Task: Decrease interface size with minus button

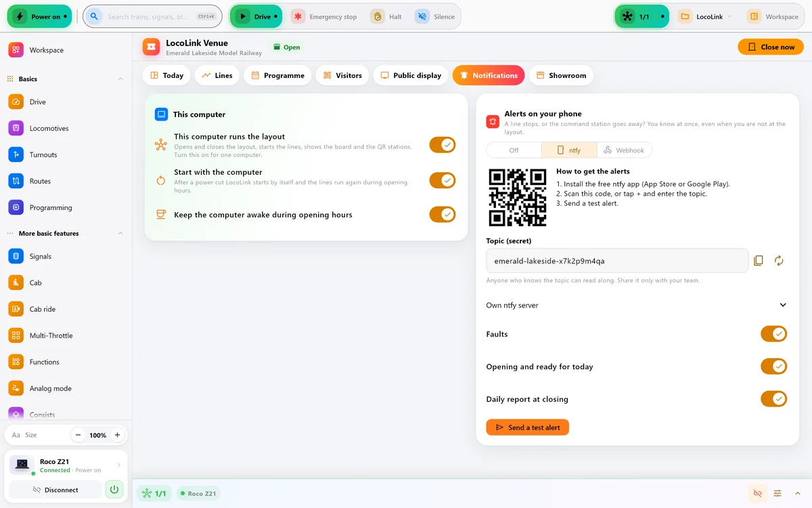Action: point(78,435)
